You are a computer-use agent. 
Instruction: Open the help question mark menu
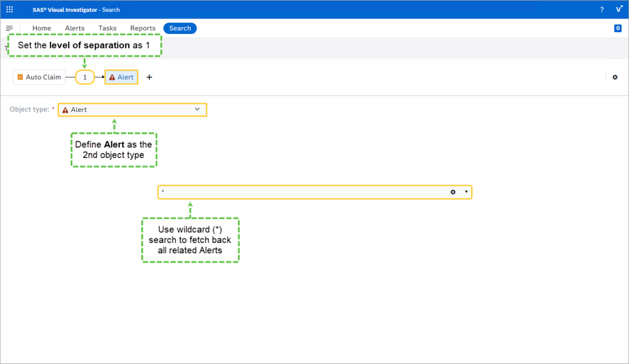coord(602,9)
